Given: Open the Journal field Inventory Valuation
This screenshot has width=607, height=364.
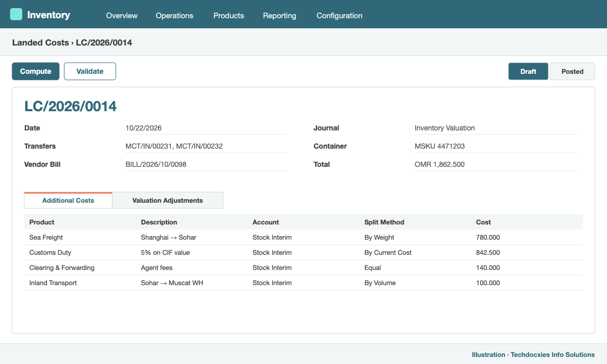Looking at the screenshot, I should pyautogui.click(x=496, y=128).
